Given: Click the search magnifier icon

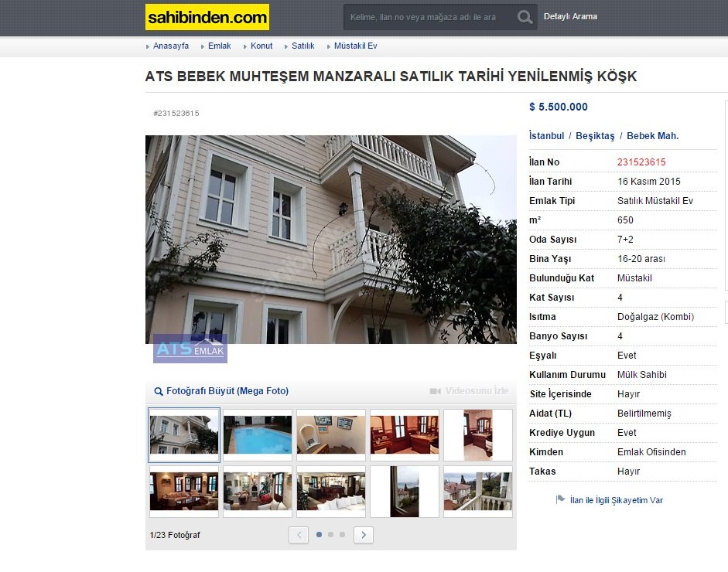Looking at the screenshot, I should (x=525, y=17).
